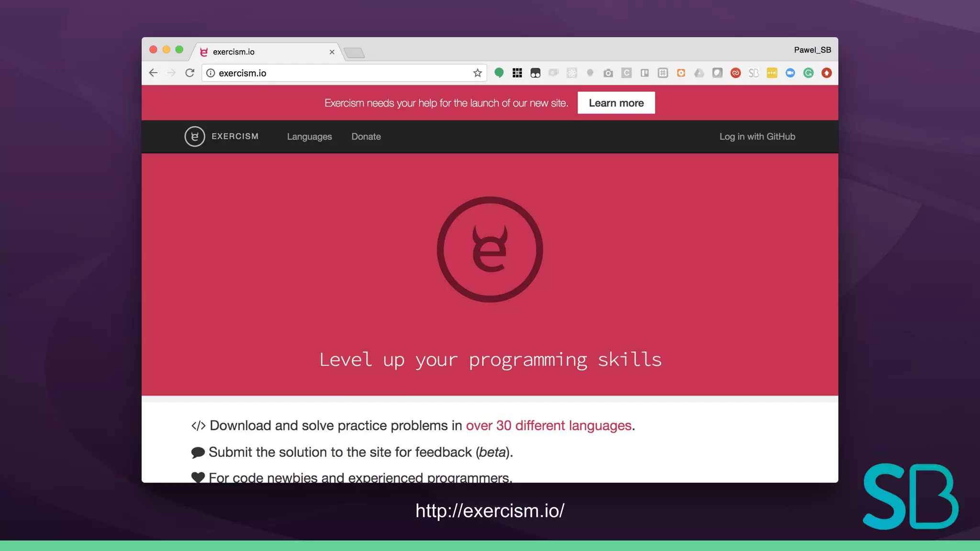Screen dimensions: 980x551
Task: Open the yellow dots password extension
Action: tap(772, 73)
